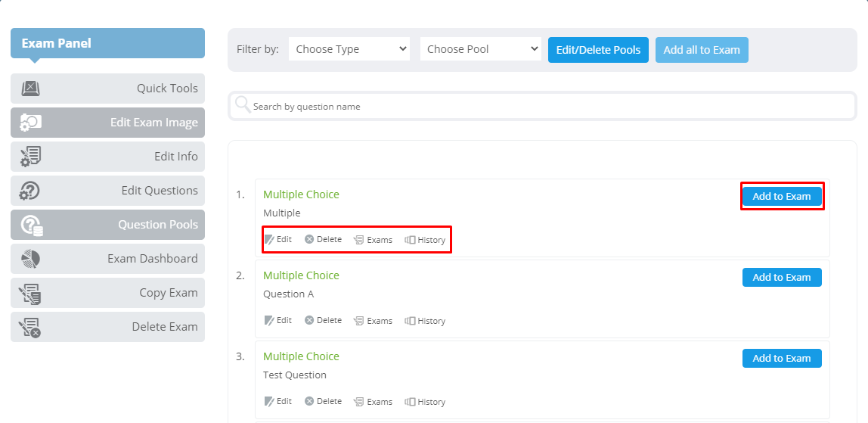Click the Delete Exam icon

[x=29, y=327]
